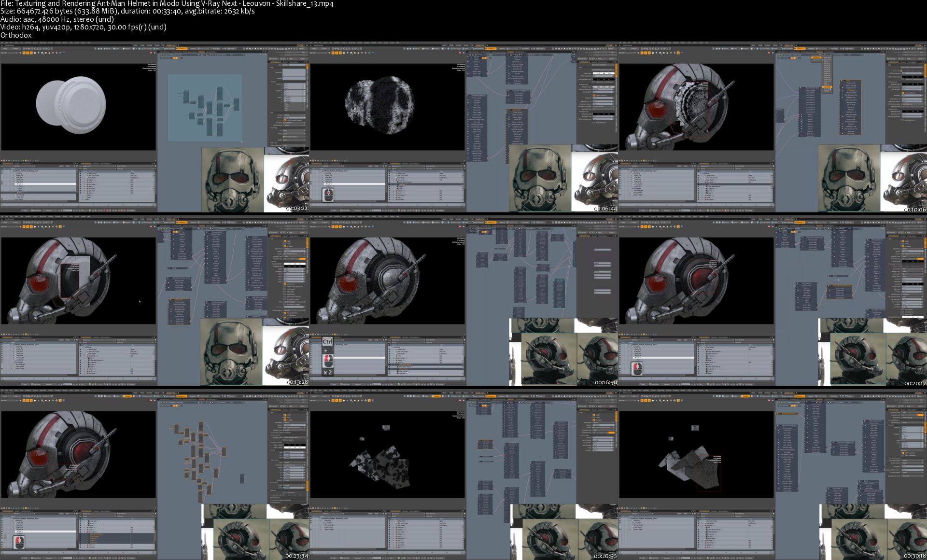Viewport: 927px width, 560px height.
Task: Click the mouse-click overlay icon in the 00:06:44 frame
Action: [x=328, y=195]
